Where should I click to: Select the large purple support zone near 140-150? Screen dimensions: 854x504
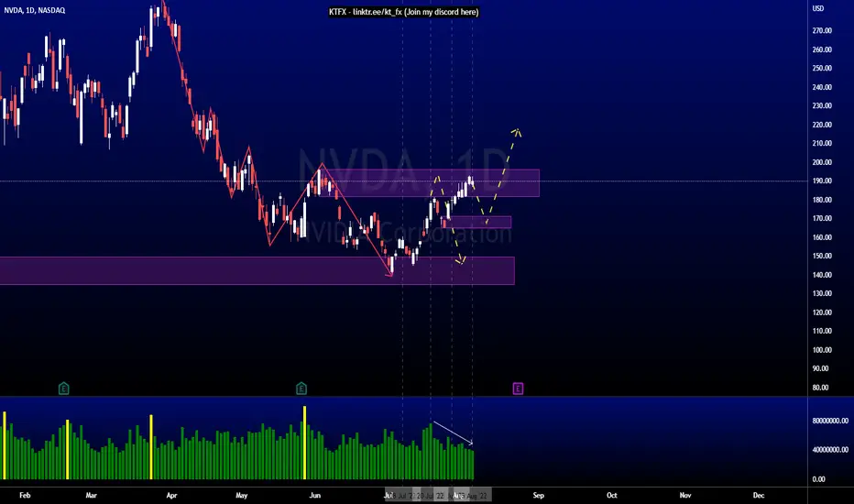(x=257, y=271)
